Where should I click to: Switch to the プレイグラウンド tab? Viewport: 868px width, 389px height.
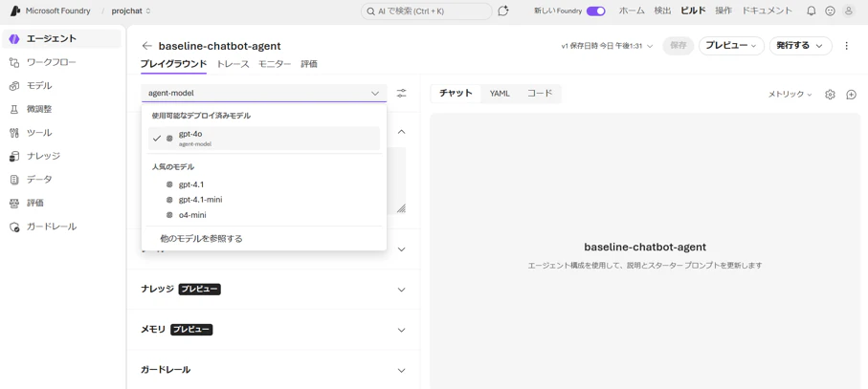pyautogui.click(x=173, y=64)
